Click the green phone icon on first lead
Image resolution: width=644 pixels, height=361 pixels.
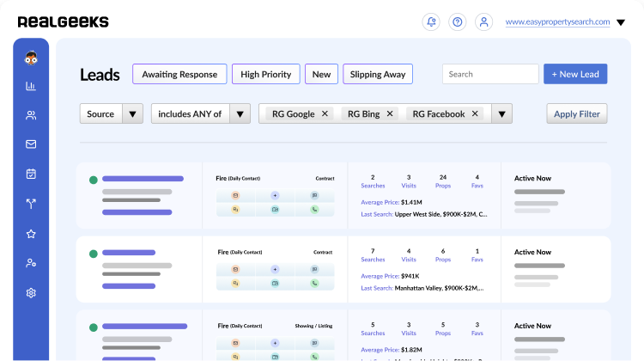pyautogui.click(x=314, y=210)
